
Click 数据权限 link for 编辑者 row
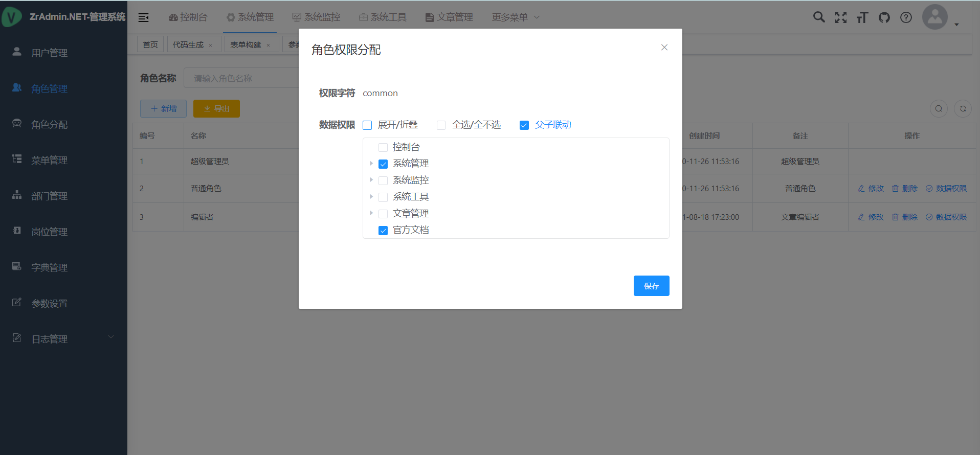click(946, 217)
